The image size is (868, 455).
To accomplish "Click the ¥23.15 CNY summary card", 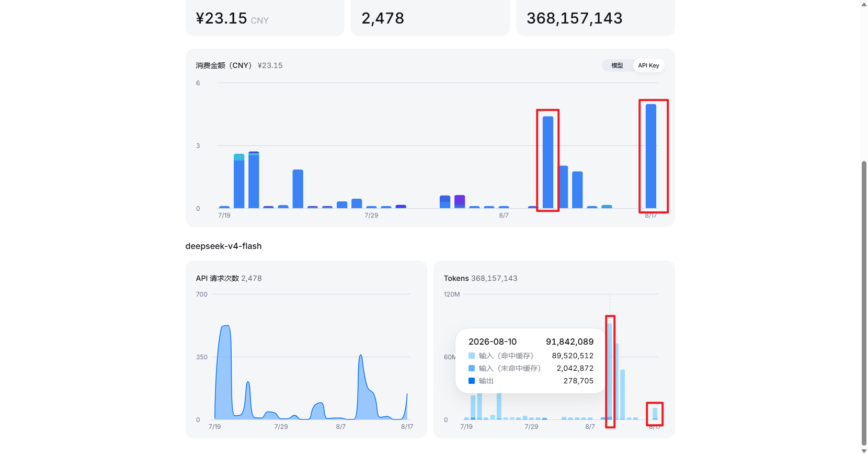I will coord(265,18).
